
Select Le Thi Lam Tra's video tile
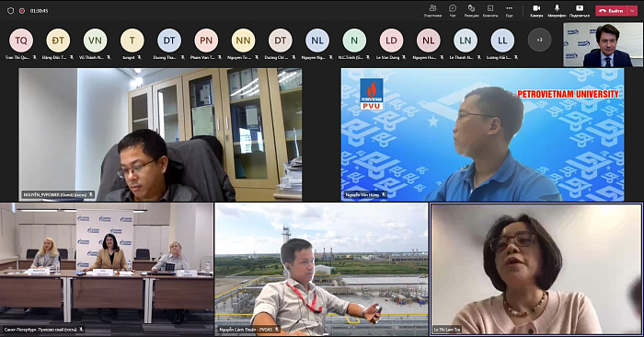coord(536,269)
